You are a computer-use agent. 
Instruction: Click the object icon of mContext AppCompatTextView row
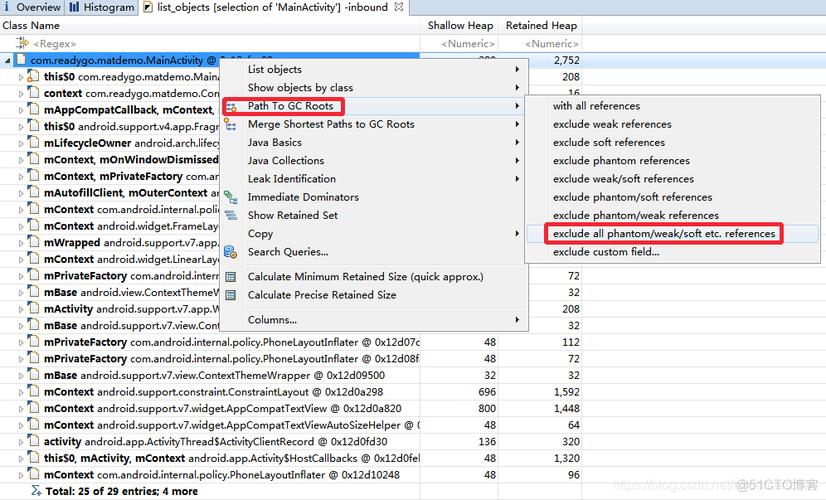click(x=34, y=408)
